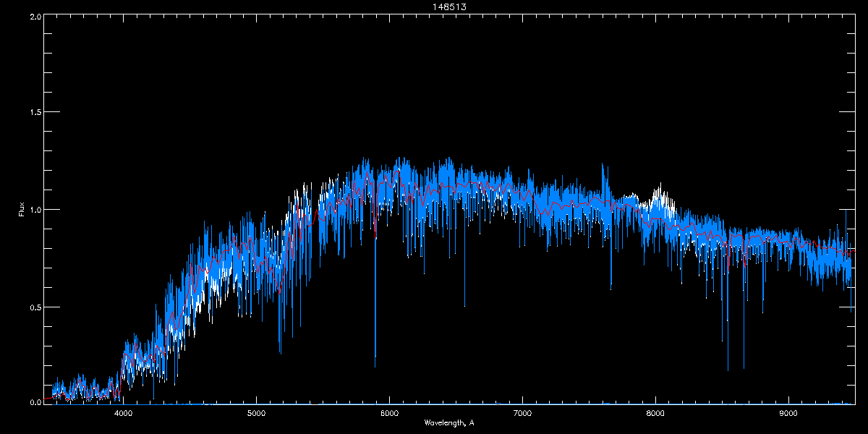
Task: Click the 2.0 y-axis tick label
Action: (34, 16)
